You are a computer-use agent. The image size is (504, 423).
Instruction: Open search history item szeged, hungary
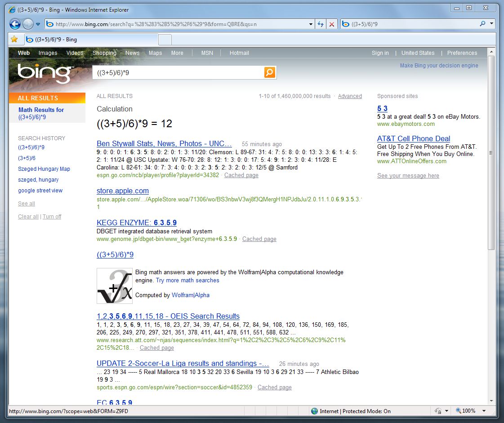(x=38, y=180)
